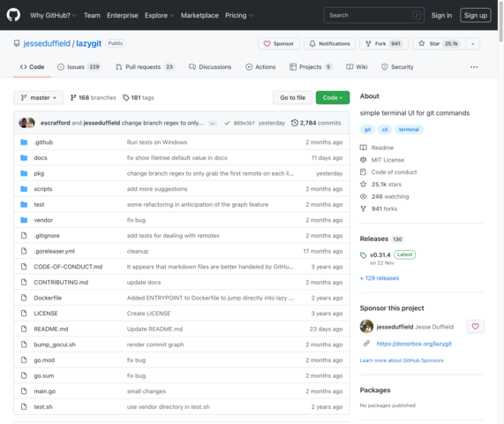
Task: Open the CONTRIBUTING.md file
Action: (x=61, y=282)
